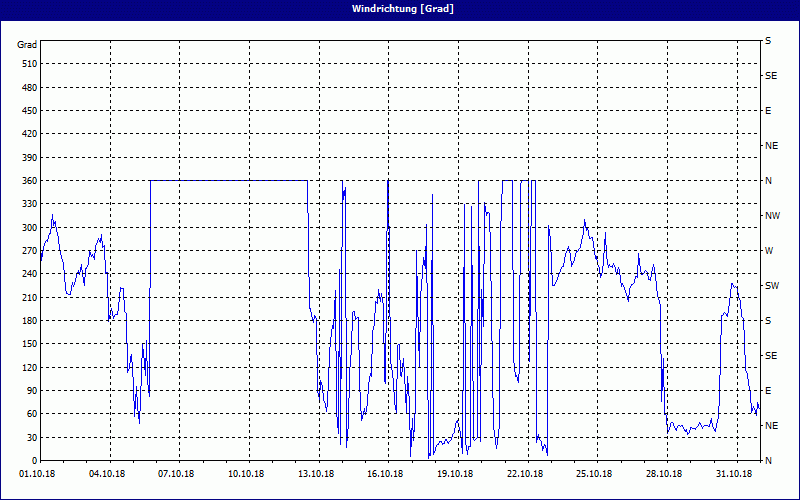
Task: Pick the date label 31.10.18
Action: point(734,474)
